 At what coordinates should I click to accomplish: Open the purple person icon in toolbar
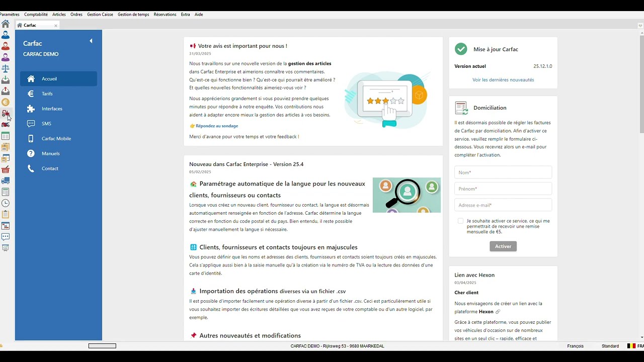pyautogui.click(x=6, y=57)
